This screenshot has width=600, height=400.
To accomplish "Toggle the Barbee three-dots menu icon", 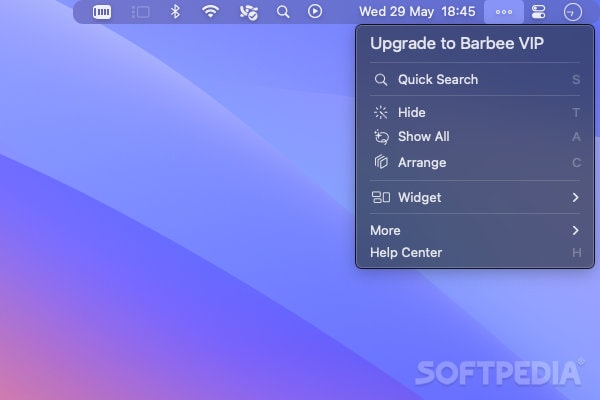I will 504,12.
